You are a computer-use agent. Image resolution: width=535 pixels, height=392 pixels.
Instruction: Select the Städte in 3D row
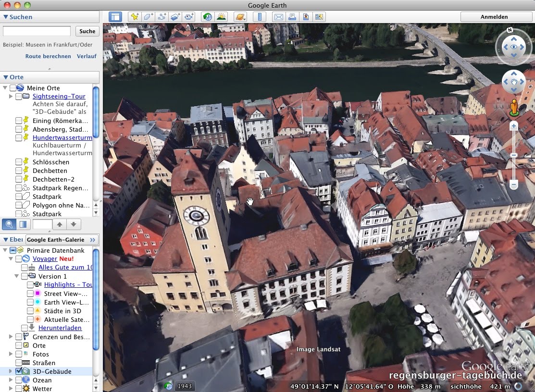[62, 311]
